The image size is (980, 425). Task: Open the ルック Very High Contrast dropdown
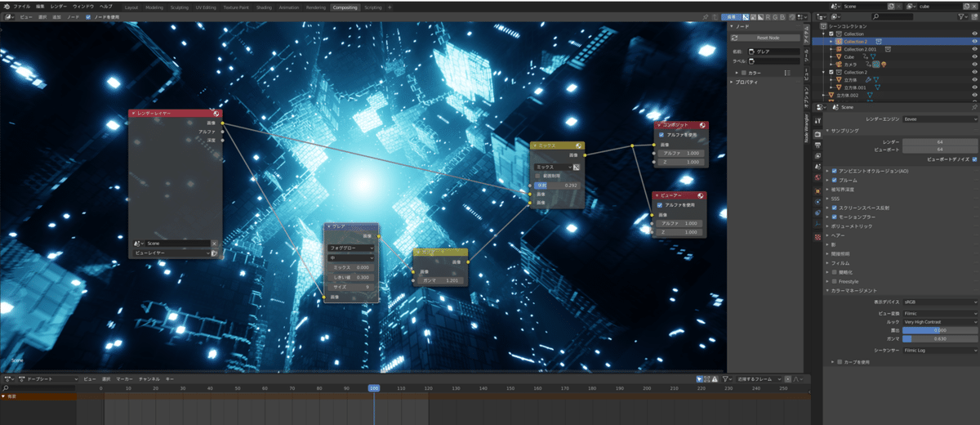click(x=940, y=322)
